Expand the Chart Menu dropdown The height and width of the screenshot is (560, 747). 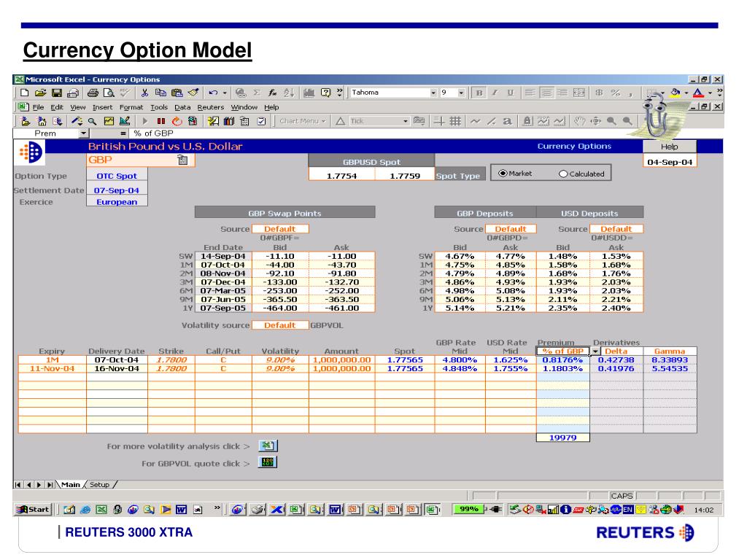tap(303, 122)
